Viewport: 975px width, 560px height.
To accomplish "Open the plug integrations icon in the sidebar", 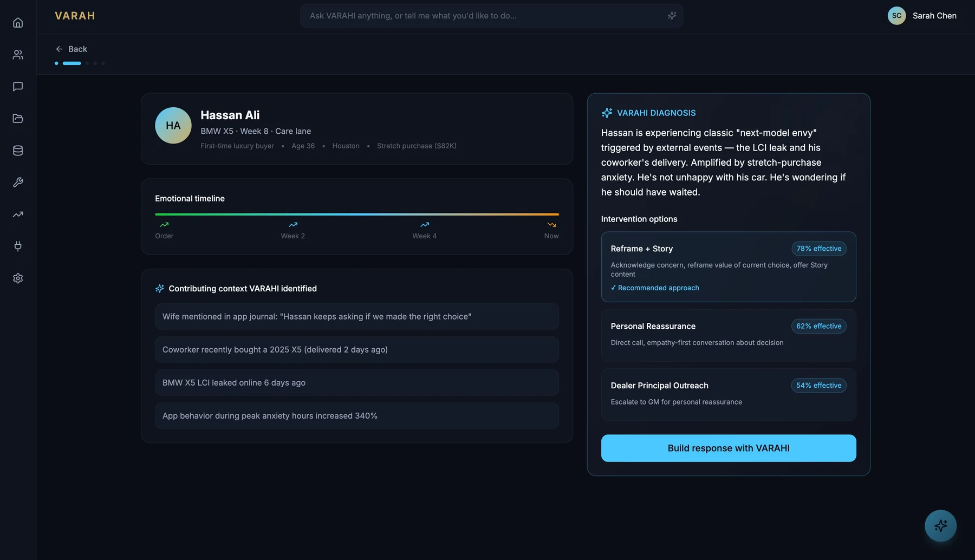I will point(18,246).
